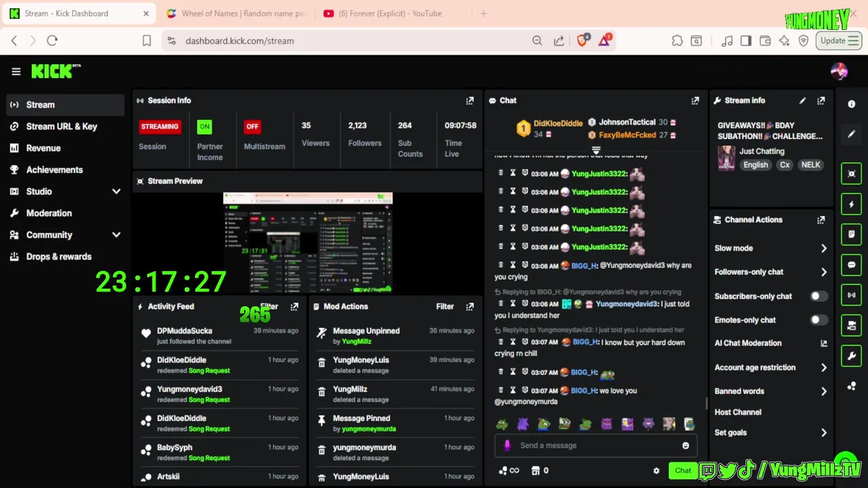Click DPMuddaSucka in the Activity Feed

(x=184, y=331)
